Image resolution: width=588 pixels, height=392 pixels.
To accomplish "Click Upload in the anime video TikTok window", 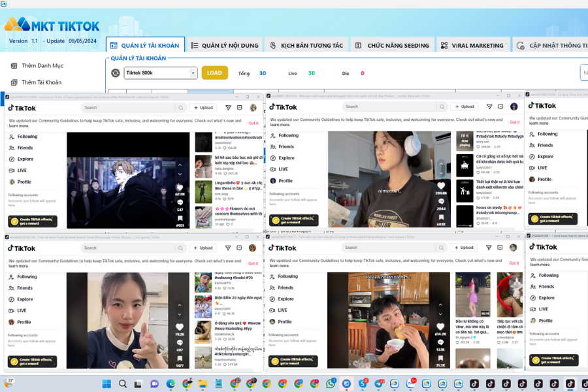I will [203, 108].
